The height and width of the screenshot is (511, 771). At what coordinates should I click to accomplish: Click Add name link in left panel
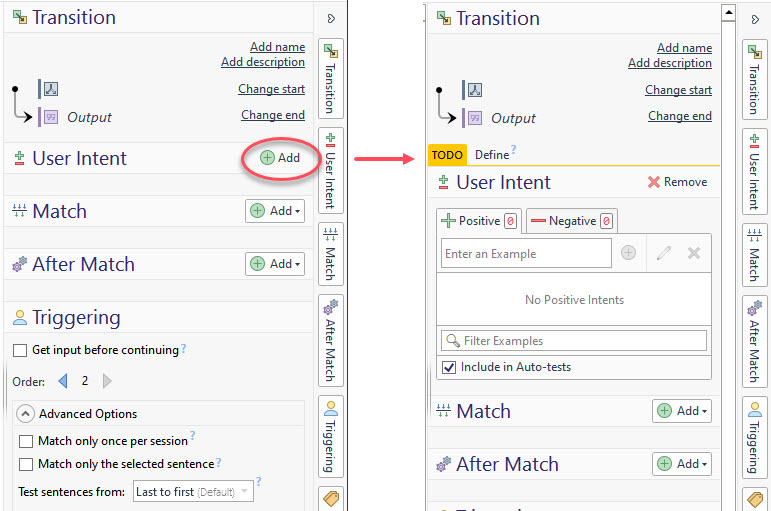tap(277, 47)
